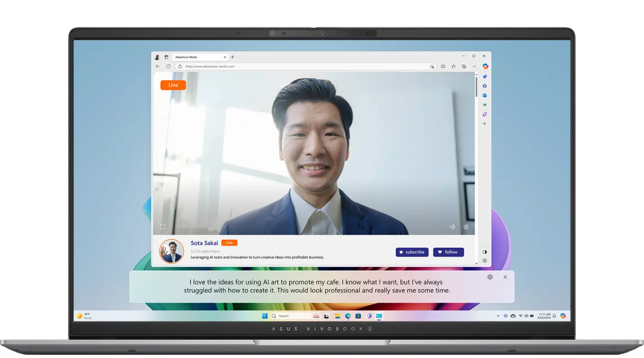
Task: Open the Windows Start menu
Action: [x=265, y=316]
